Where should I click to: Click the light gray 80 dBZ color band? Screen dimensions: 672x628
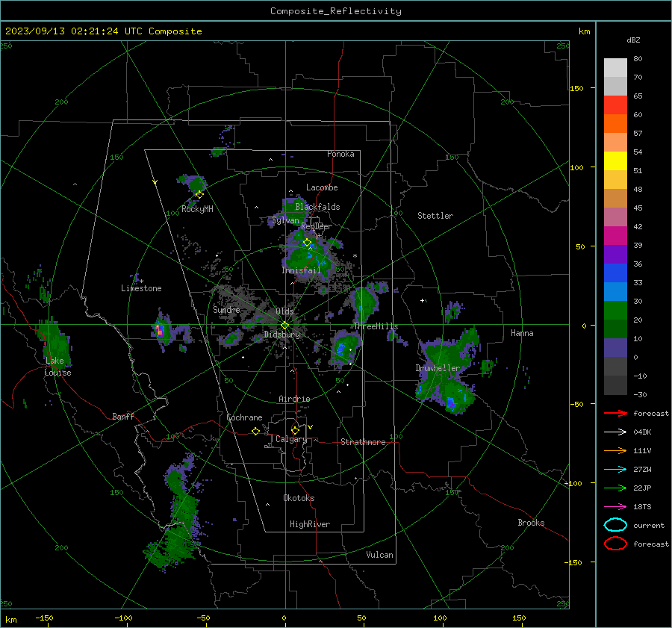click(x=615, y=67)
